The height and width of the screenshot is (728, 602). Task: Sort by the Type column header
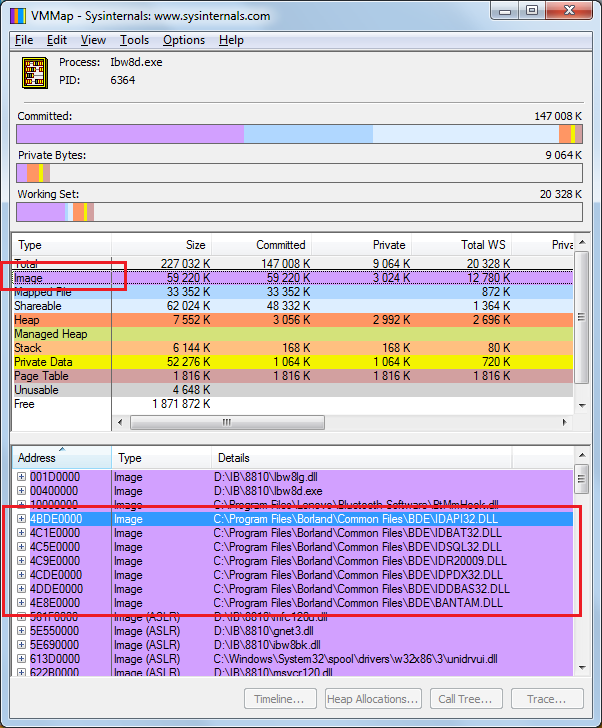click(x=61, y=245)
